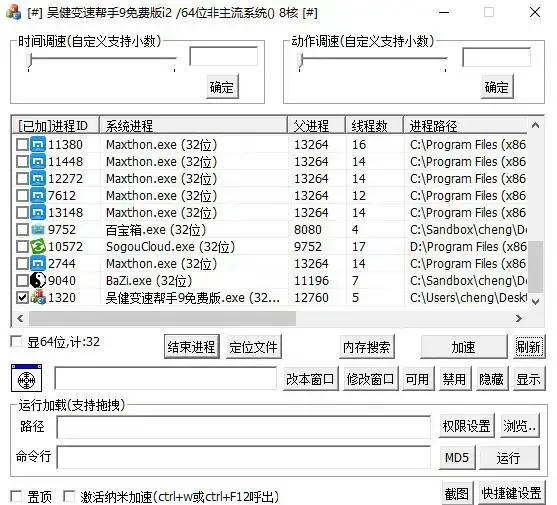This screenshot has width=557, height=505.
Task: Click the 动作调速 slider thumb
Action: click(x=301, y=60)
